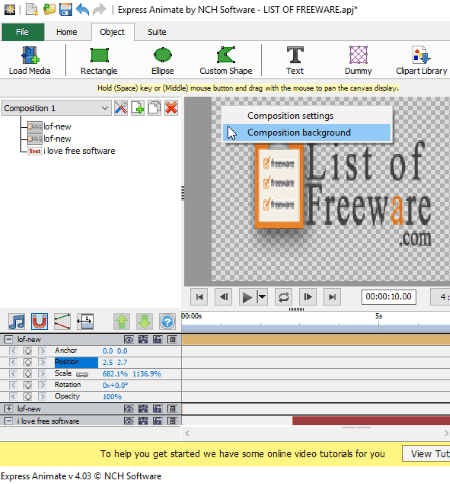Jump to end of the composition
This screenshot has height=484, width=450.
pyautogui.click(x=332, y=297)
